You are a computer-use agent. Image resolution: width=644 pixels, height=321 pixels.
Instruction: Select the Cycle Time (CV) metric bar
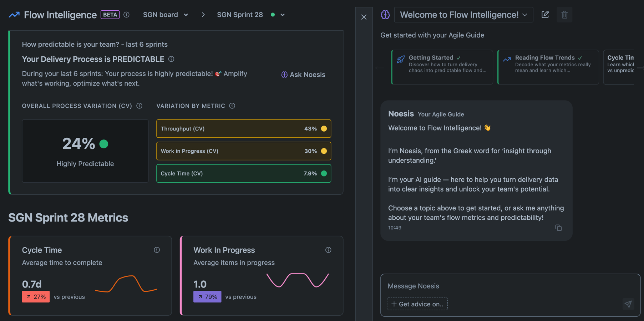pos(243,173)
